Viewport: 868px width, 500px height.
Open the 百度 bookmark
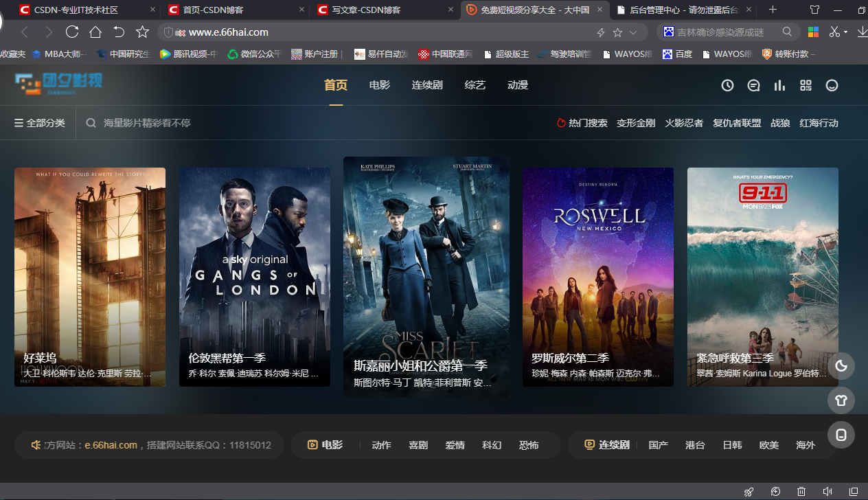tap(677, 54)
